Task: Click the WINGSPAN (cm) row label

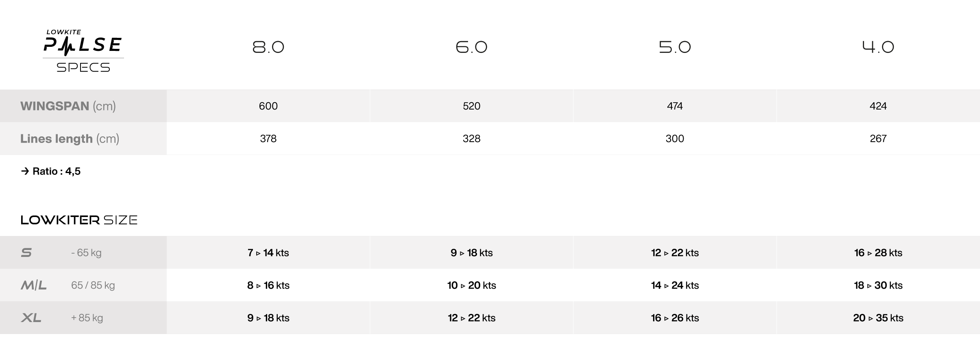Action: pyautogui.click(x=68, y=106)
